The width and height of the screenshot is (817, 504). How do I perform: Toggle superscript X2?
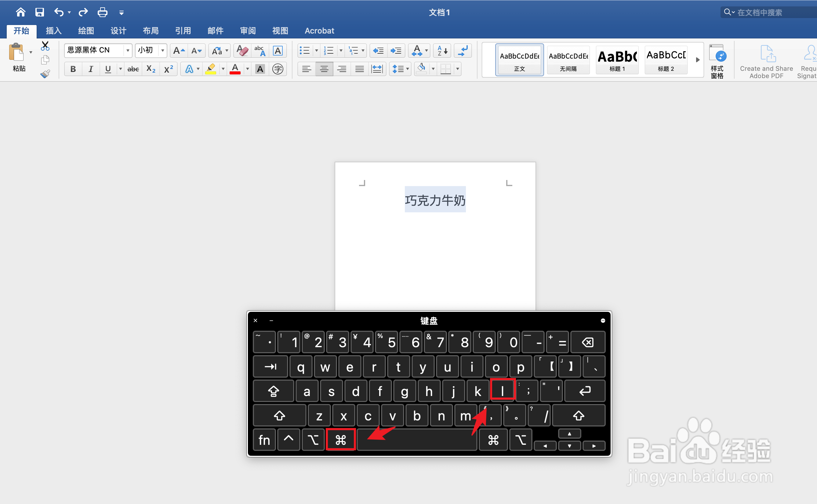point(169,69)
